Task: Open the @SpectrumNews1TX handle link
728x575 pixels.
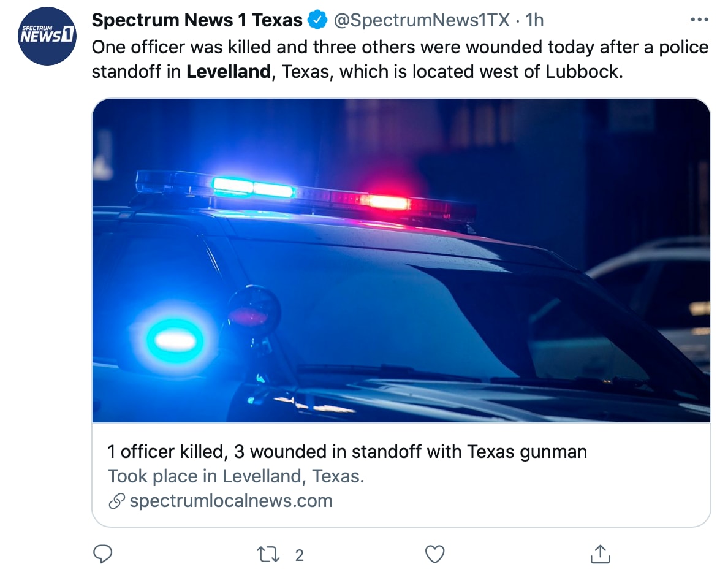Action: point(422,21)
